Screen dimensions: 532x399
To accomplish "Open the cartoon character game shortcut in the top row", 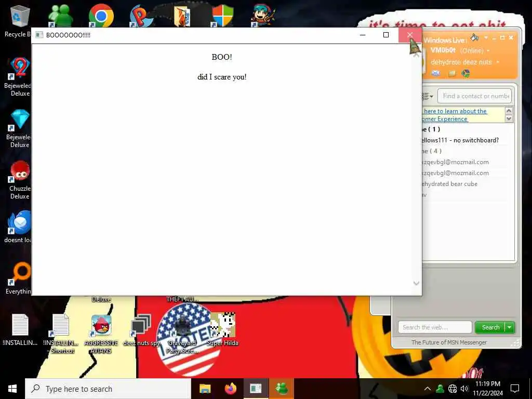I will tap(263, 16).
